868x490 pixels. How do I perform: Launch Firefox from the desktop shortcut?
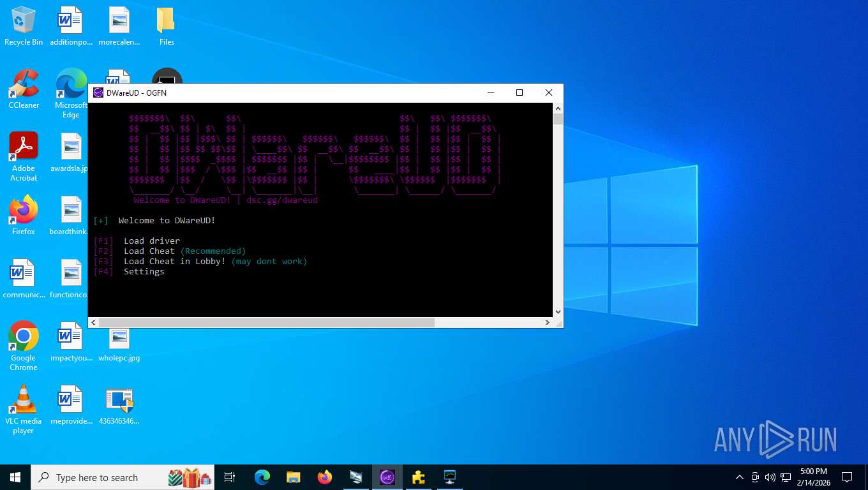click(x=24, y=216)
